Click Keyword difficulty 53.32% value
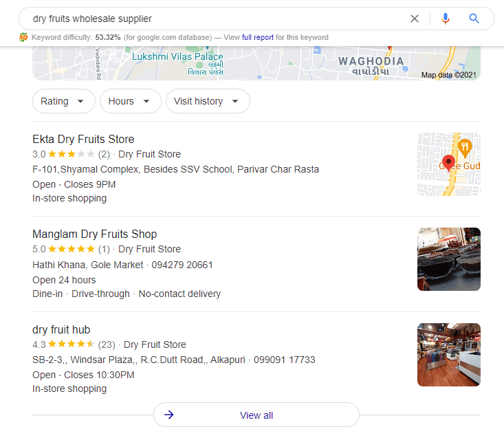This screenshot has height=427, width=504. click(108, 37)
